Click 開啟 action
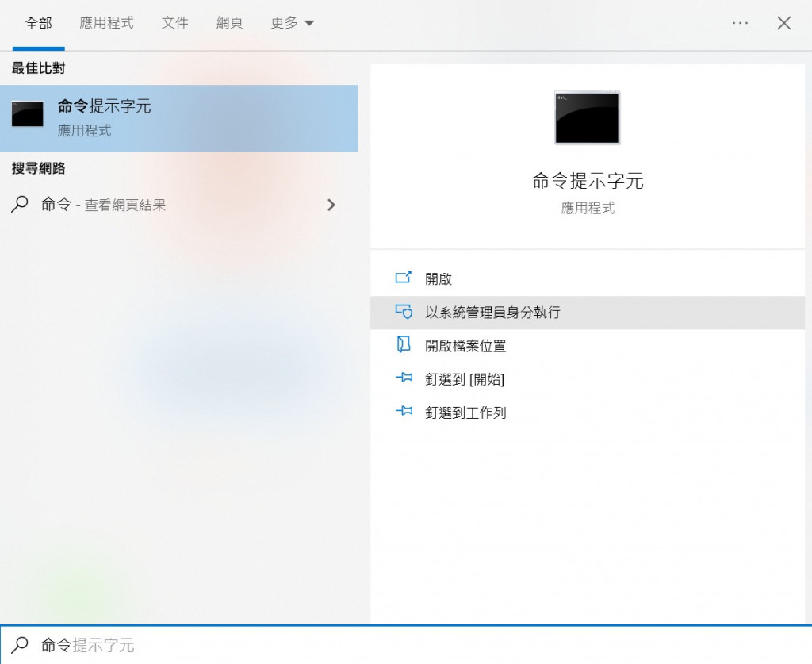The image size is (812, 664). pyautogui.click(x=588, y=278)
